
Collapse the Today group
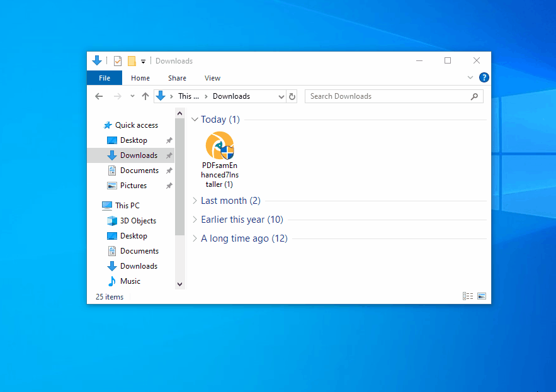195,119
